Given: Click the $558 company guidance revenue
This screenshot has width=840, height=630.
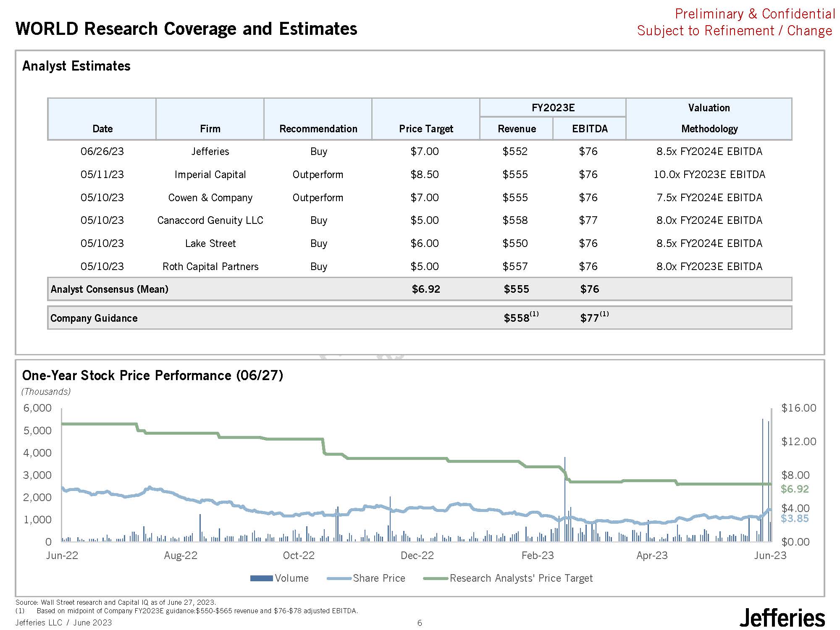Looking at the screenshot, I should pos(517,318).
